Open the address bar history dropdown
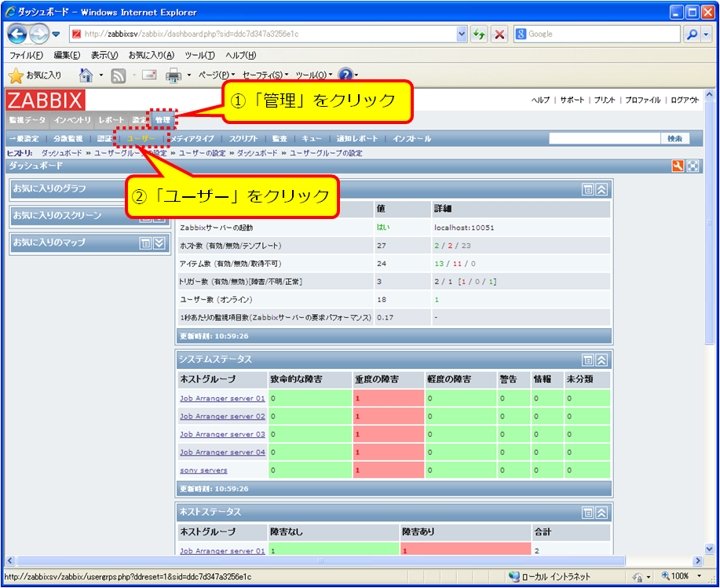Viewport: 720px width, 588px height. 462,34
